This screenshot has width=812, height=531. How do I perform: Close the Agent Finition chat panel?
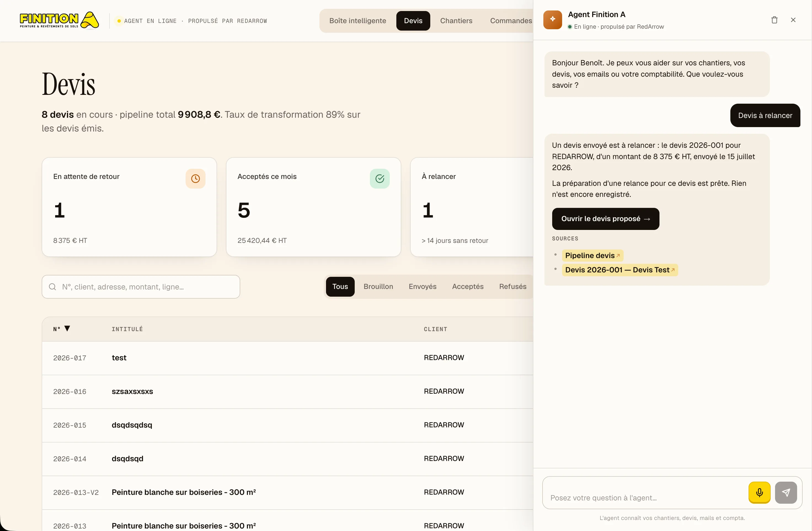pyautogui.click(x=793, y=20)
